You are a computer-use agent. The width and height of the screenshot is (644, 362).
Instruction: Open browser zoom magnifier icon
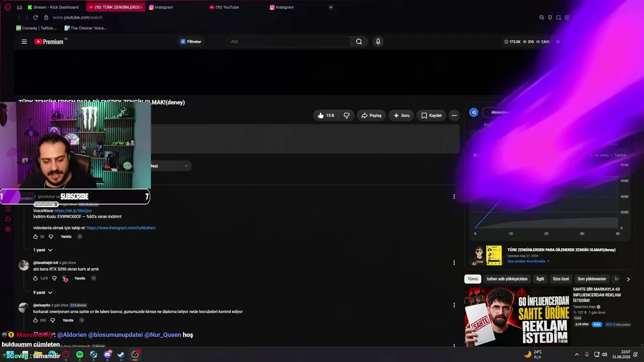(541, 18)
